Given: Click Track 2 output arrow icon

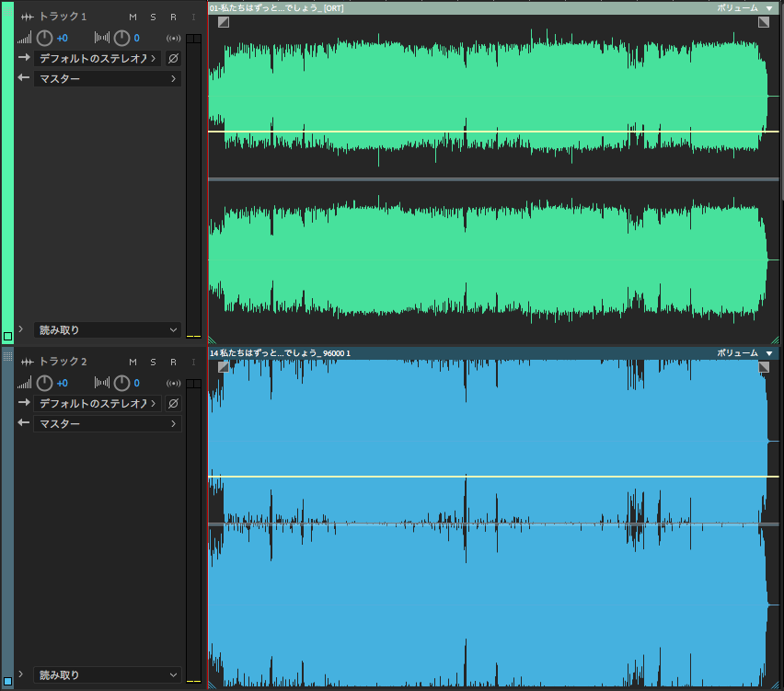Looking at the screenshot, I should [24, 422].
